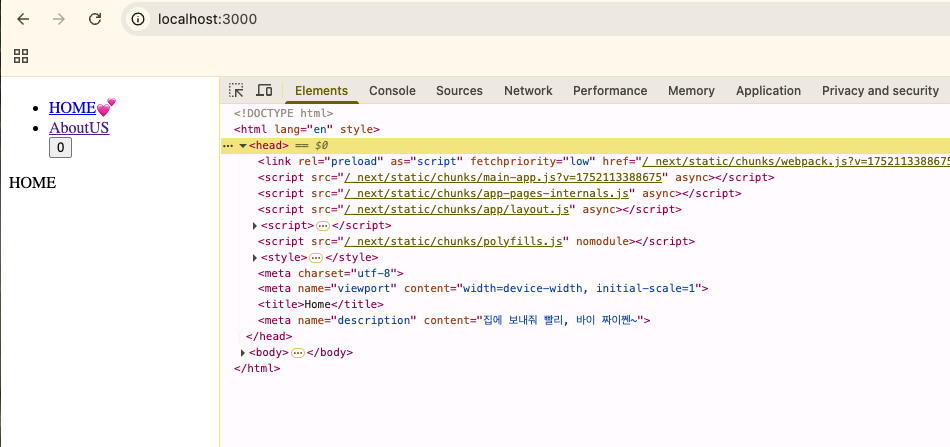950x447 pixels.
Task: Click the width=device-width content value
Action: 581,288
